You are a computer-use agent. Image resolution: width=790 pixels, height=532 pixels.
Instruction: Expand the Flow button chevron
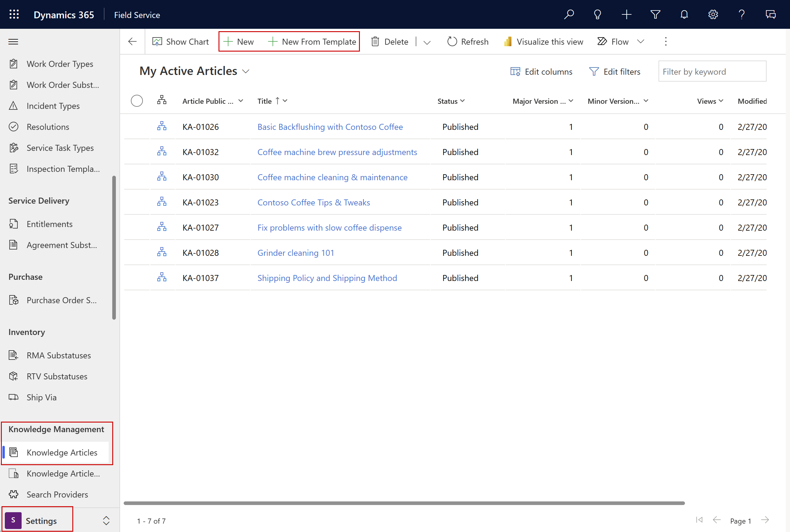click(641, 41)
